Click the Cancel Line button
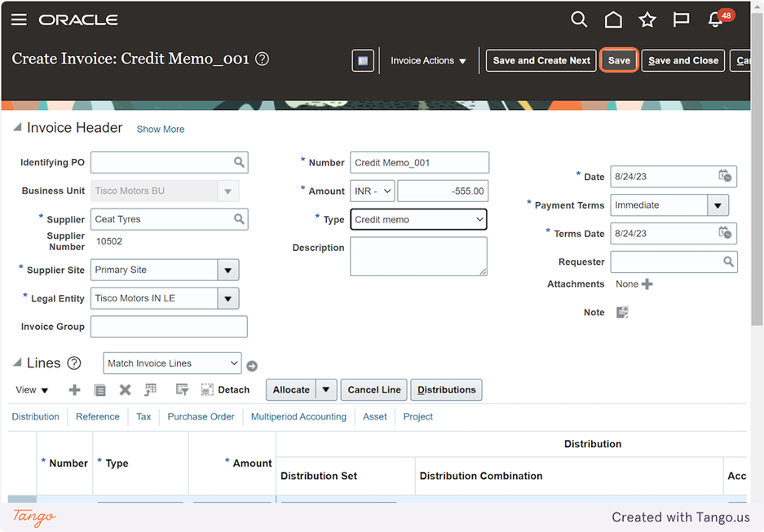This screenshot has height=532, width=764. [374, 389]
